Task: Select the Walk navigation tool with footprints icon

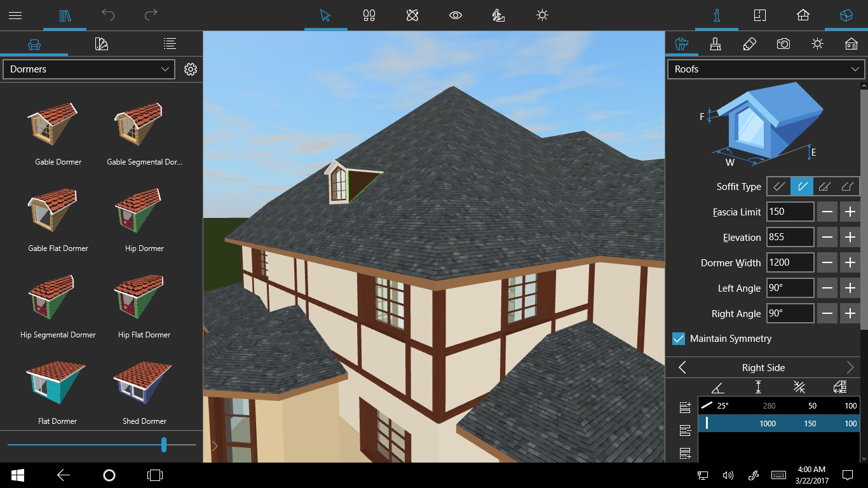Action: point(369,15)
